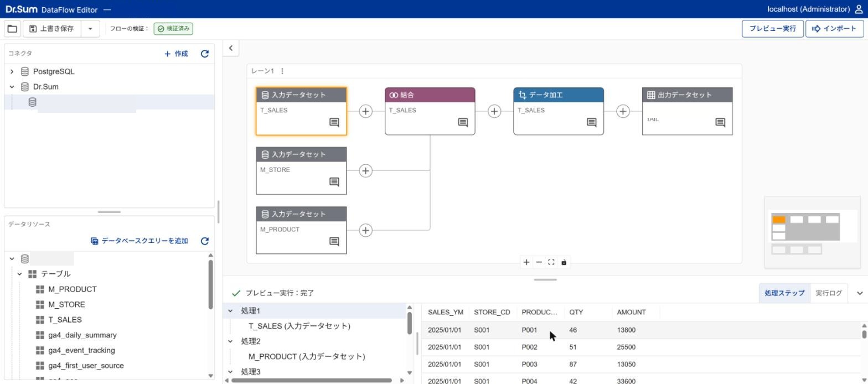Viewport: 868px width, 384px height.
Task: Select T_SALES 入力データセット node
Action: [x=301, y=111]
